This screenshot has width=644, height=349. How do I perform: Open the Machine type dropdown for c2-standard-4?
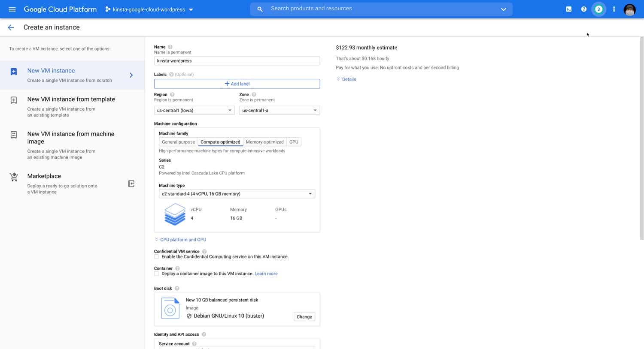(x=237, y=193)
